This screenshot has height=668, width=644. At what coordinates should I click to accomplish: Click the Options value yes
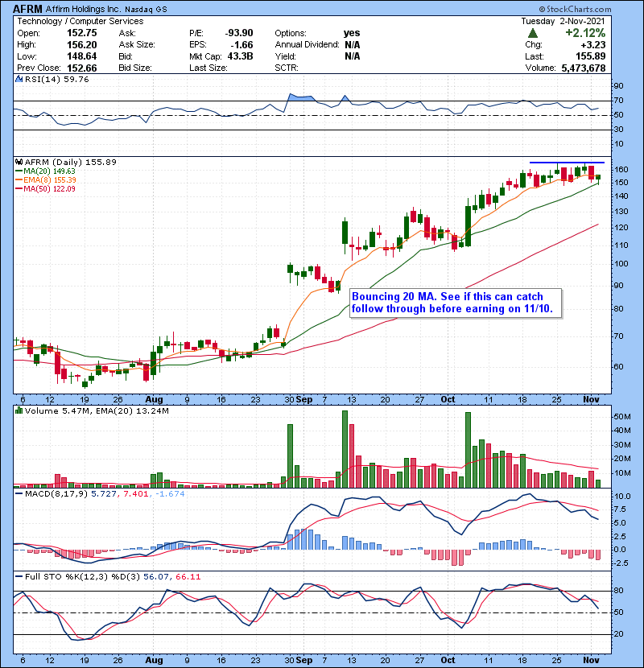point(352,33)
